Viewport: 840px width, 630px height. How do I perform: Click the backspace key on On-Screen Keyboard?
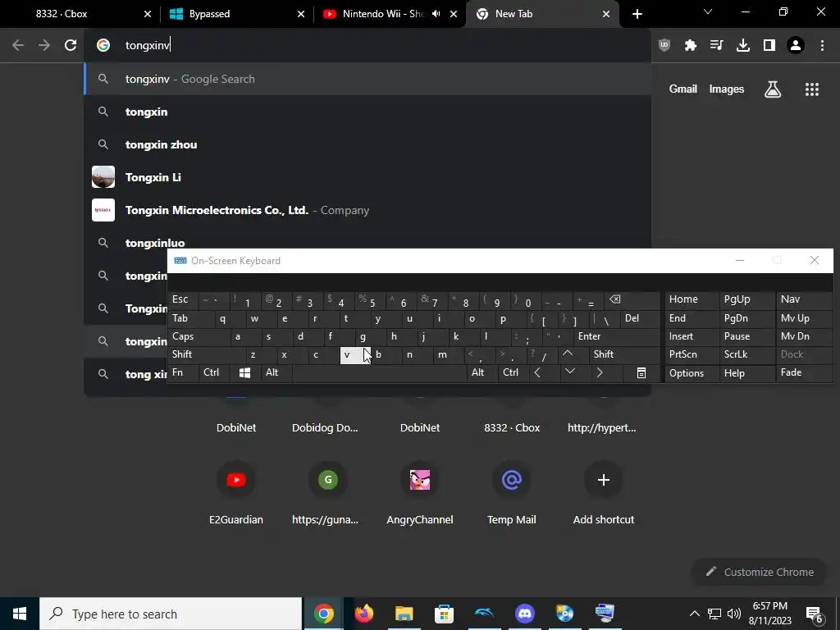pos(615,300)
